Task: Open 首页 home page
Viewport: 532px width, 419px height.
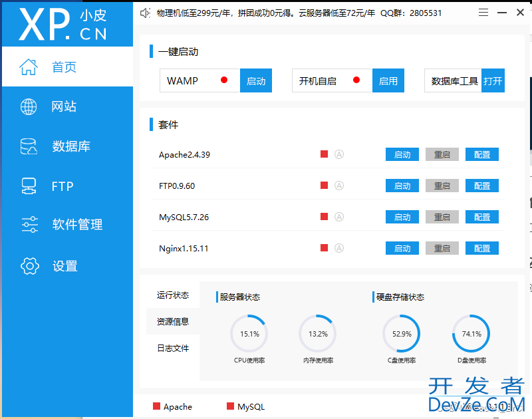Action: [x=68, y=67]
